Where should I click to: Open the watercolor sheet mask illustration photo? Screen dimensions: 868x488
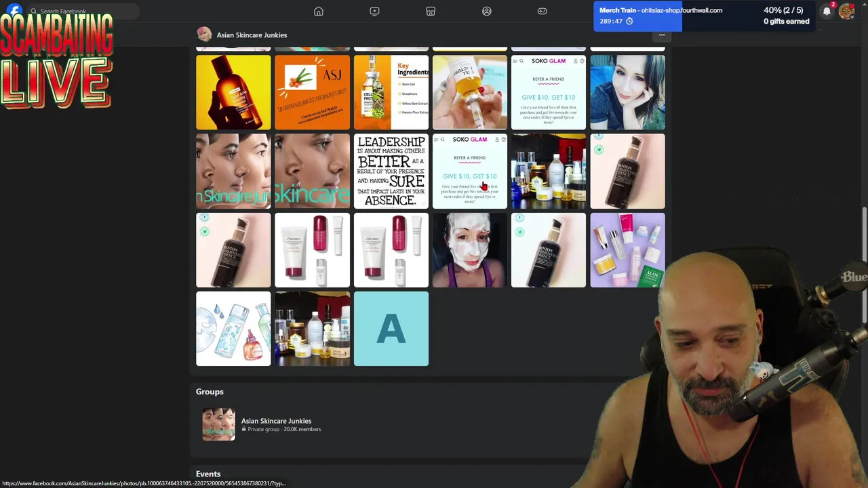(233, 329)
